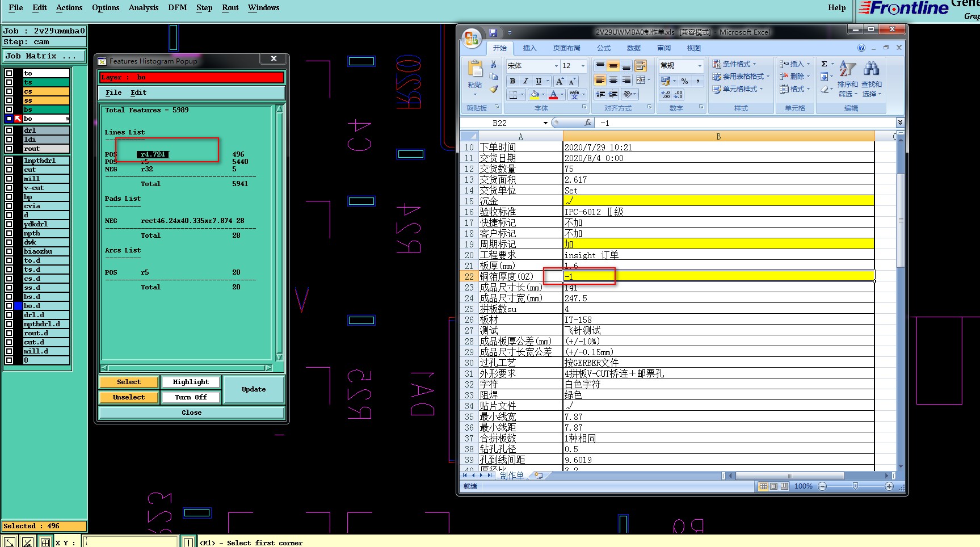Open the font name 宋体 dropdown
Screen dimensions: 980x547
point(556,66)
